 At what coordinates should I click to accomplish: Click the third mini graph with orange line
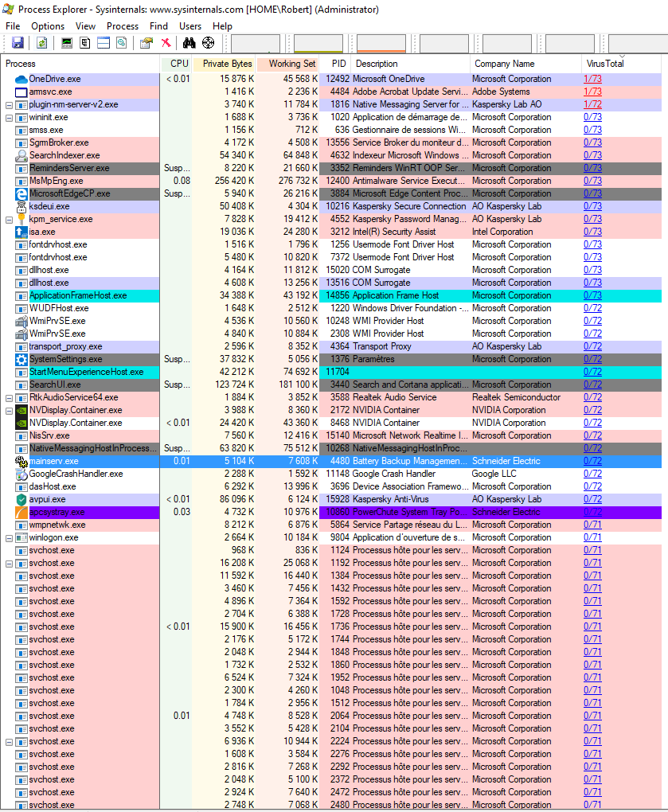pos(381,44)
